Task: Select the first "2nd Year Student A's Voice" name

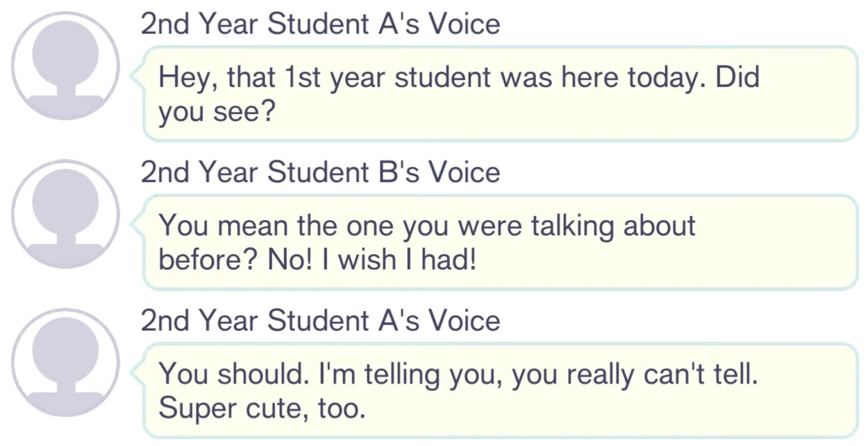Action: [x=320, y=24]
